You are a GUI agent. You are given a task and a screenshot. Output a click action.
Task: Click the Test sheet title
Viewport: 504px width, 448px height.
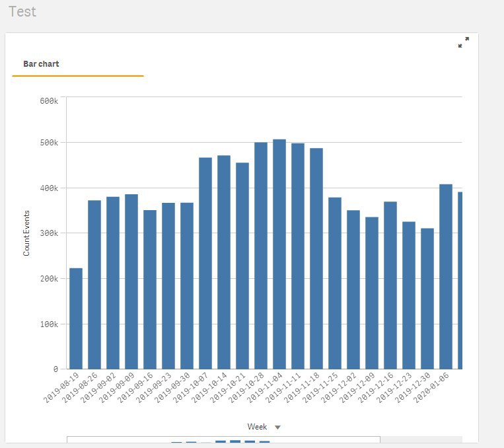[x=22, y=12]
